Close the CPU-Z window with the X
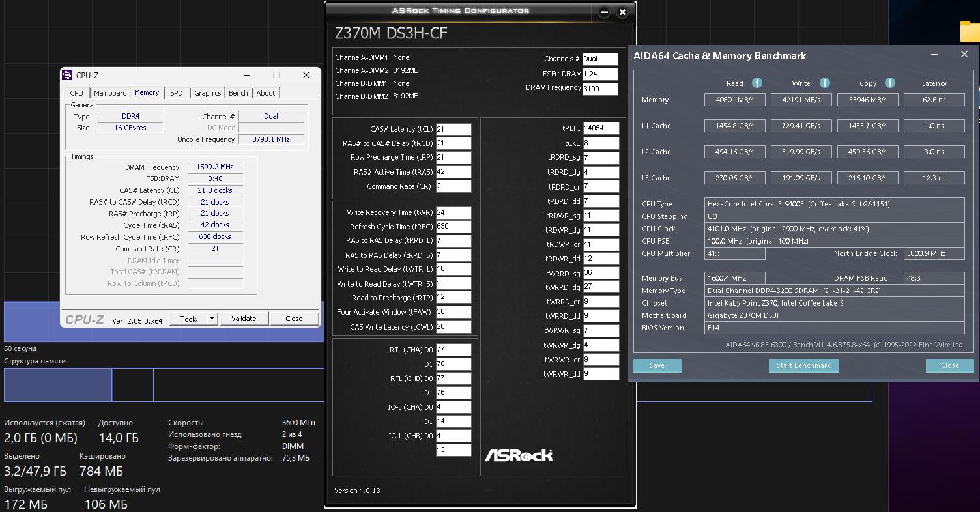980x512 pixels. [306, 75]
